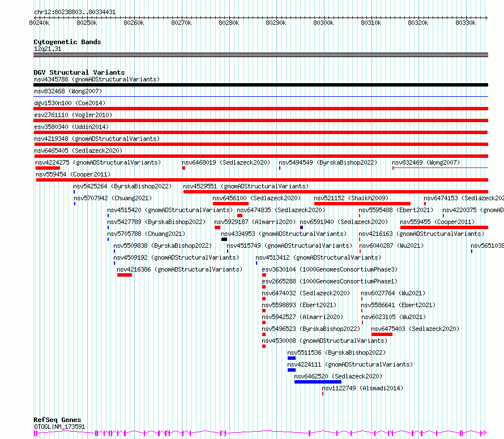
Task: Click nsv6040287 (Wu2021) label
Action: click(x=391, y=246)
